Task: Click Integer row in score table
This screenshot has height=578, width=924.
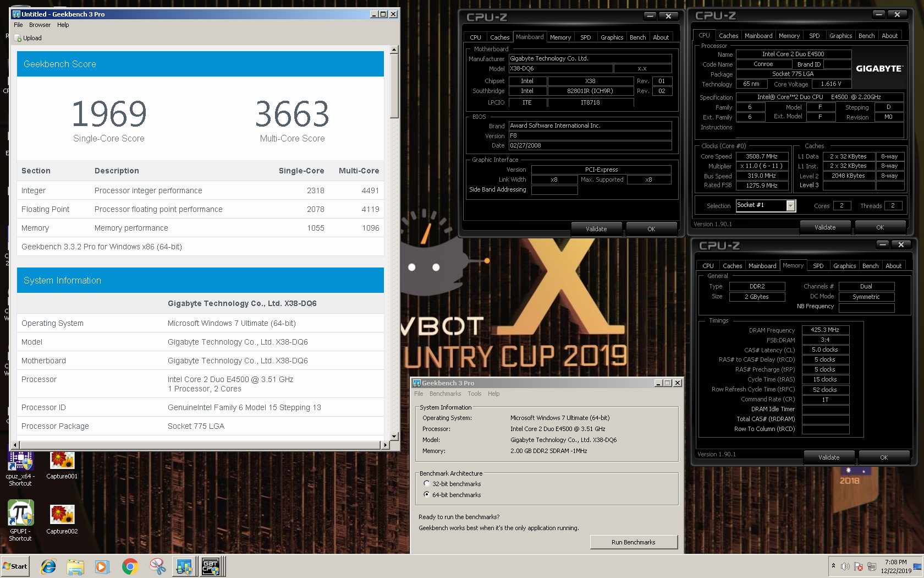Action: (200, 190)
